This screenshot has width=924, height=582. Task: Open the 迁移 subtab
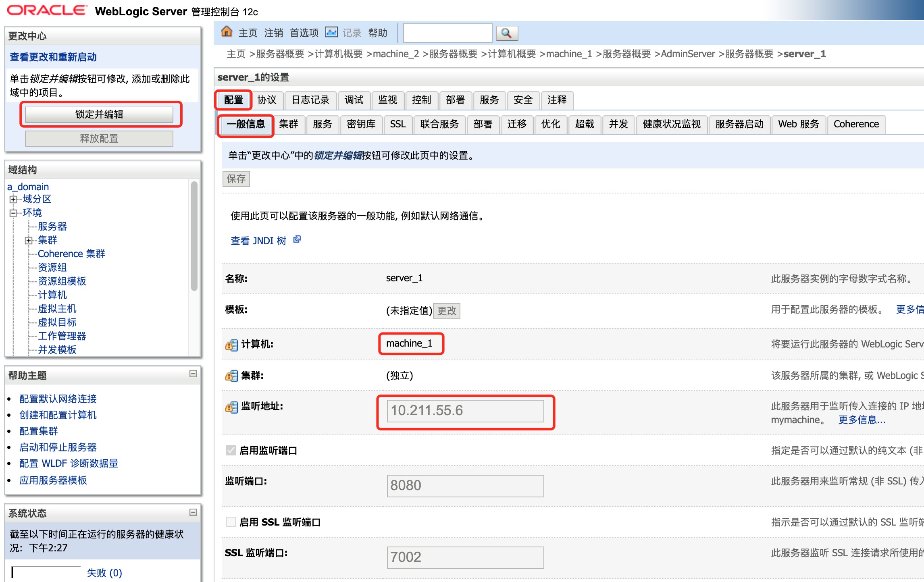click(517, 124)
